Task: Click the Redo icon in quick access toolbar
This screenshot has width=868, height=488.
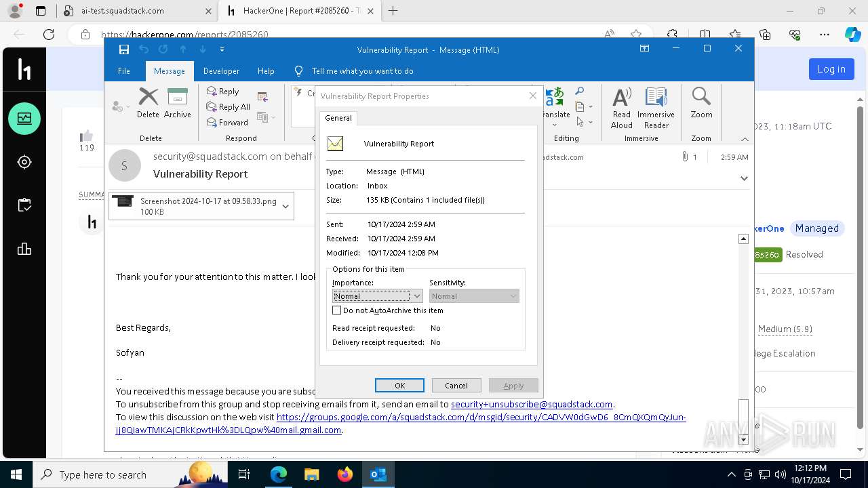Action: 163,49
